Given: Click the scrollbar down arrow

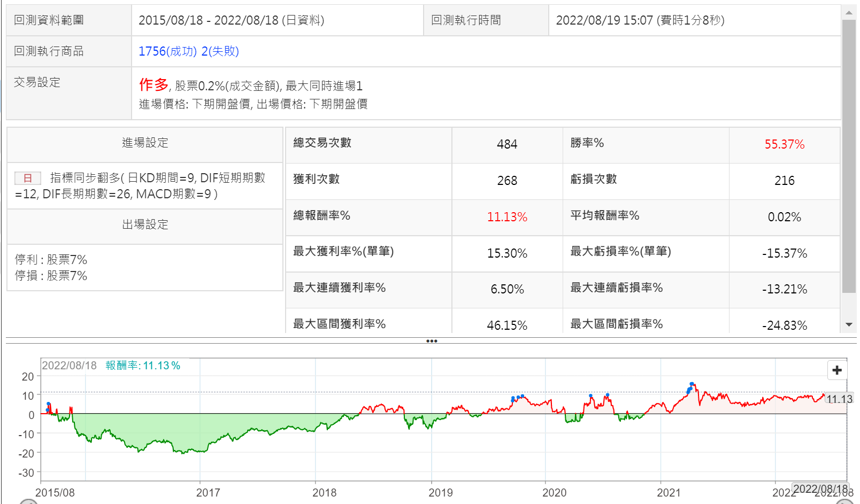Looking at the screenshot, I should (x=849, y=324).
